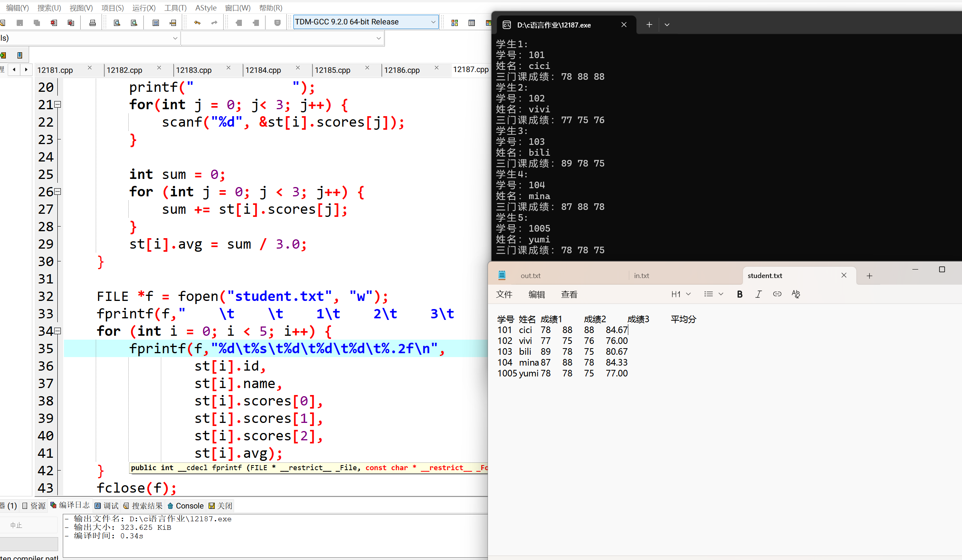The height and width of the screenshot is (560, 962).
Task: Collapse the fold marker at line 26
Action: (x=58, y=192)
